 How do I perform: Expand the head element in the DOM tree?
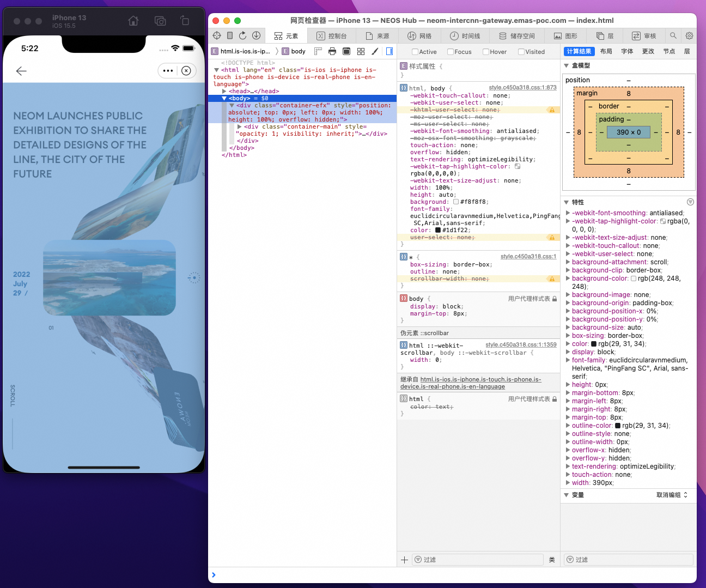click(x=224, y=92)
